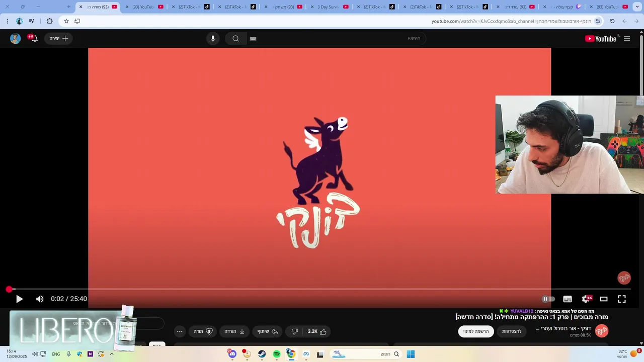
Task: Open system tray volume speaker icon
Action: (x=35, y=354)
